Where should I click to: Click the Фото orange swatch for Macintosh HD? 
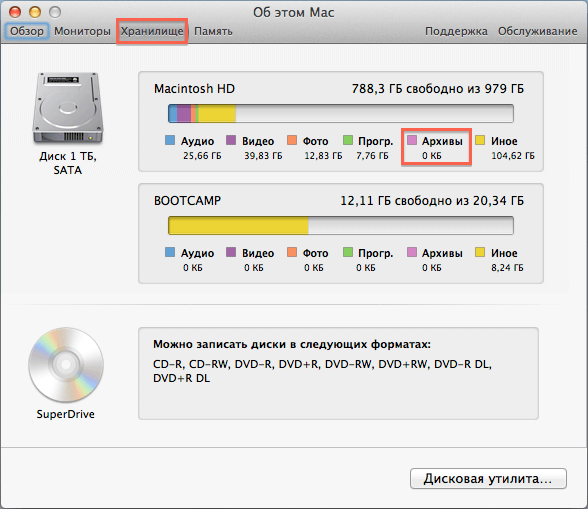coord(292,140)
